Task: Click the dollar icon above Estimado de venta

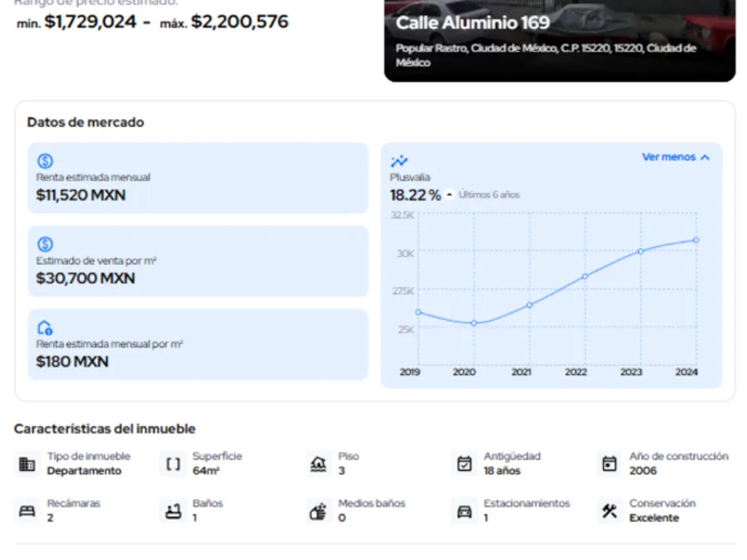Action: pos(45,244)
